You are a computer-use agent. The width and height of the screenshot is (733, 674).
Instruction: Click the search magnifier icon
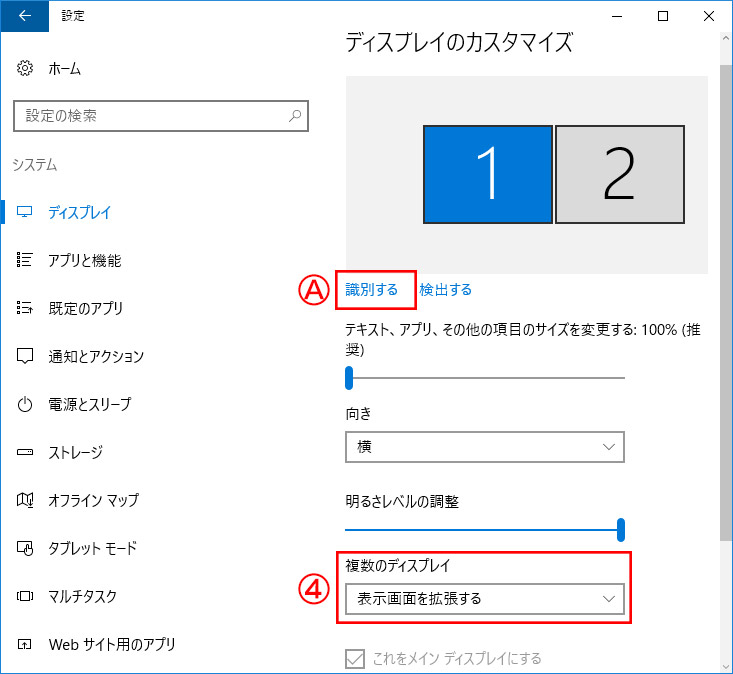(x=295, y=116)
